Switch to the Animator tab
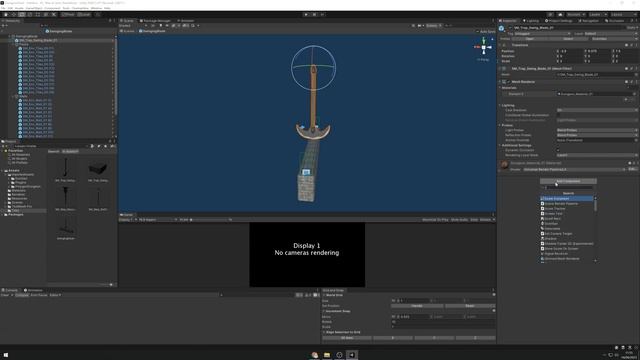The image size is (640, 360). tap(186, 20)
